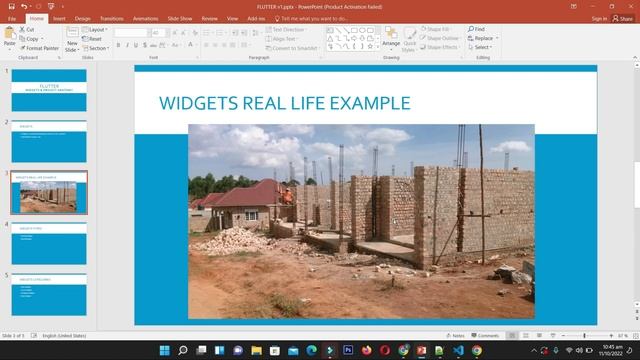Viewport: 640px width, 360px height.
Task: Select slide 2 thumbnail
Action: [49, 141]
